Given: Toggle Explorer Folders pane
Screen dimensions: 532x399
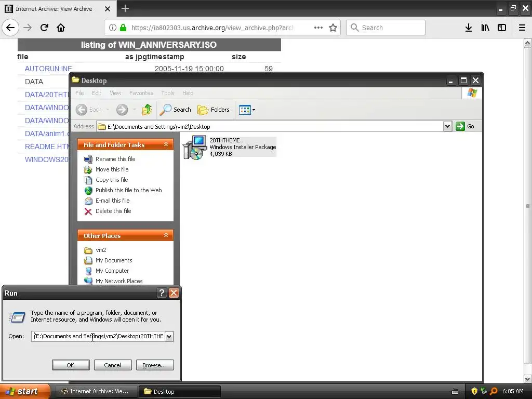Looking at the screenshot, I should (214, 110).
